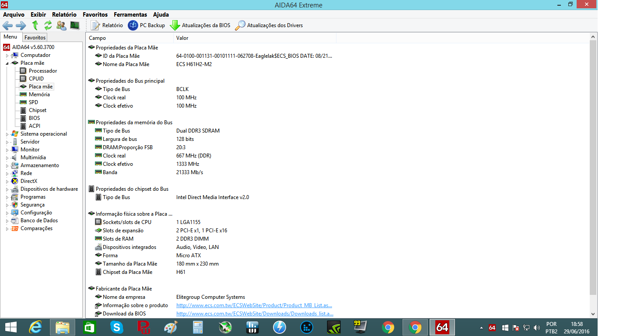Open the Windows Start button
Viewport: 644px width, 336px height.
(10, 327)
